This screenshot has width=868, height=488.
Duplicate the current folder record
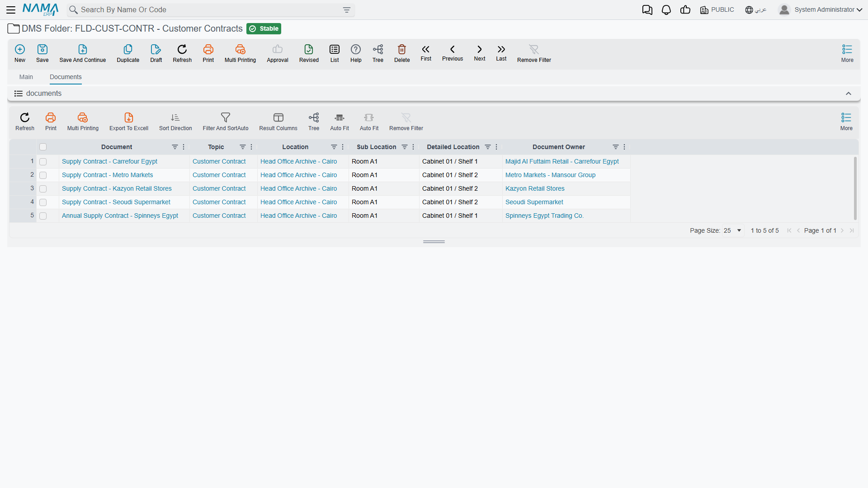[x=128, y=53]
